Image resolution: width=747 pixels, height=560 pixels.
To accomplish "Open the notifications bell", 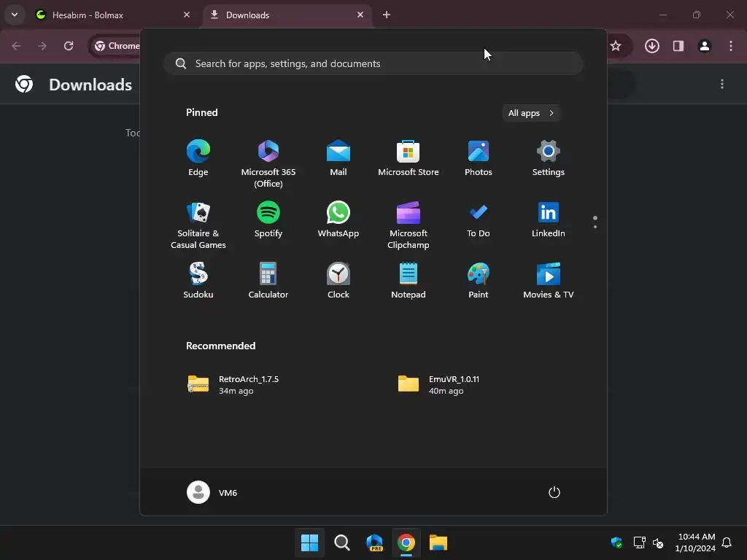I will point(727,542).
